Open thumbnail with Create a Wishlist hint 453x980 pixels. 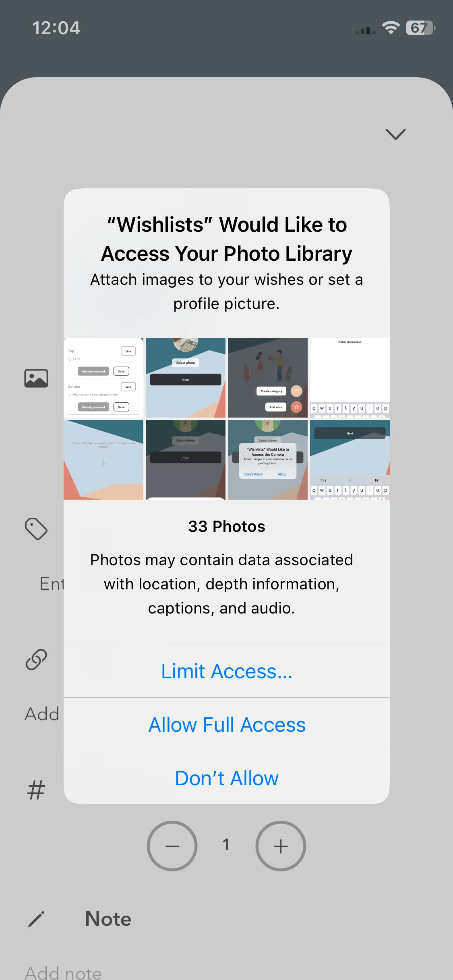(103, 460)
